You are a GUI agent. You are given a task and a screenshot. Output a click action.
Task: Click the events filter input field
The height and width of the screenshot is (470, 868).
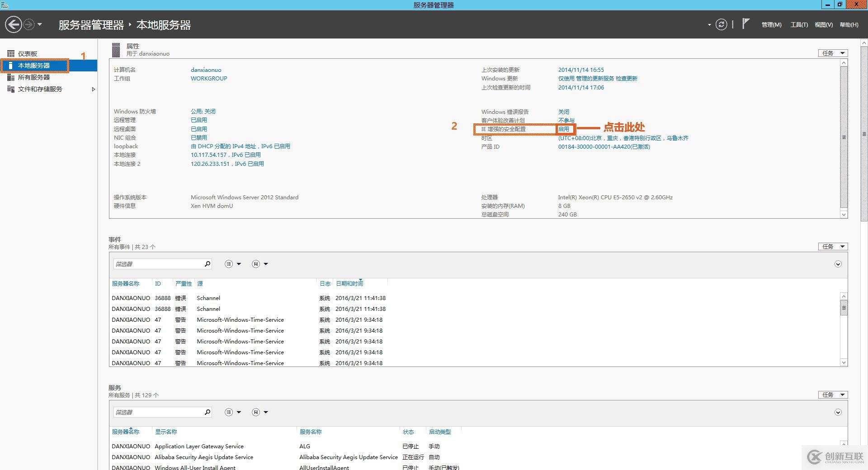coord(157,264)
